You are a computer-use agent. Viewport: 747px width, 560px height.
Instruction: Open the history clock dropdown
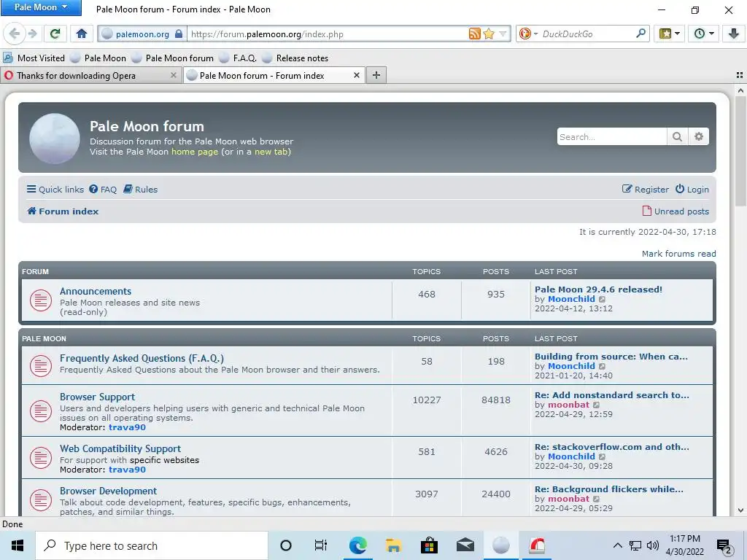click(x=704, y=34)
